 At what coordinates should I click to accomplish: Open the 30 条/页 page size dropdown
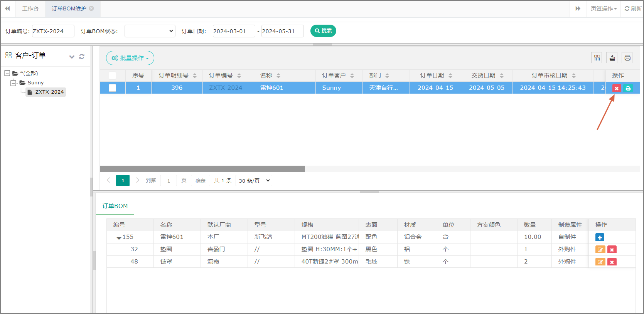pyautogui.click(x=254, y=181)
